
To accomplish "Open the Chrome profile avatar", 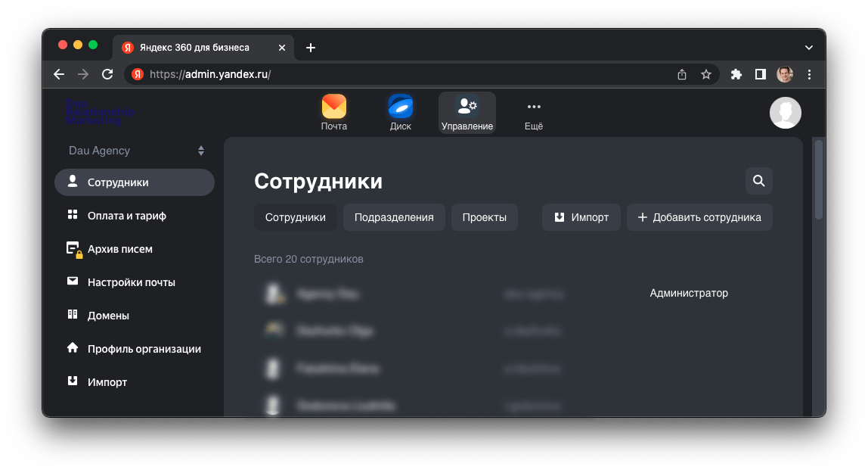I will (784, 74).
